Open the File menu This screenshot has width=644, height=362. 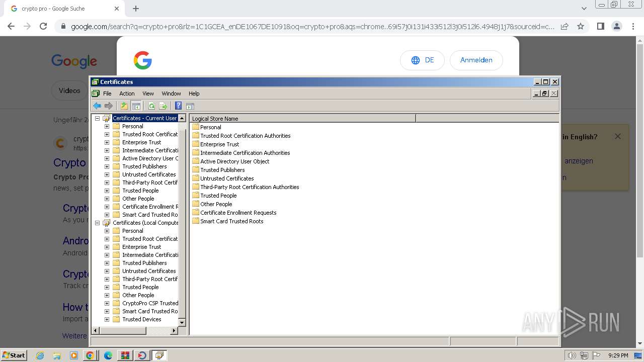coord(107,94)
